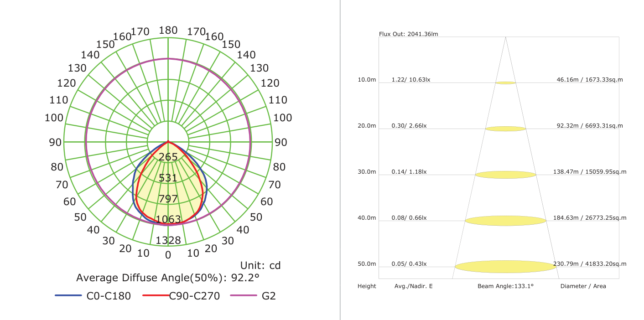Click the 265 candela scale value
644x320 pixels.
coord(168,157)
